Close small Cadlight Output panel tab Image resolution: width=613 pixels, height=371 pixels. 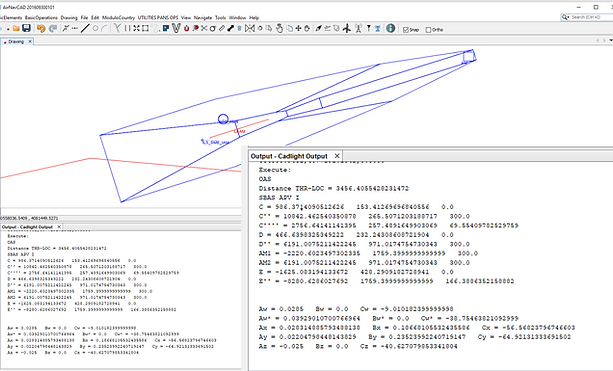[59, 227]
